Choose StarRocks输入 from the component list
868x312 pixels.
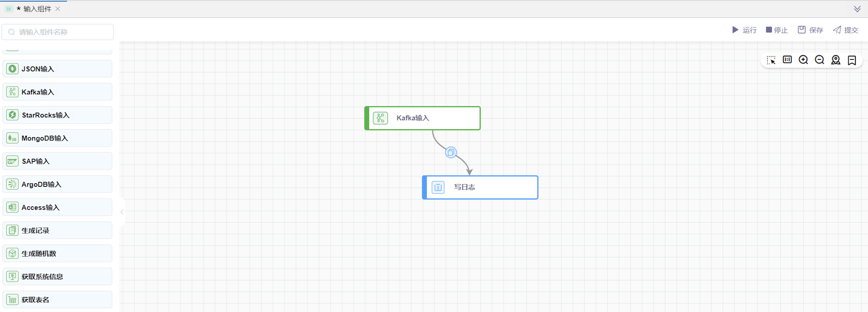tap(57, 115)
